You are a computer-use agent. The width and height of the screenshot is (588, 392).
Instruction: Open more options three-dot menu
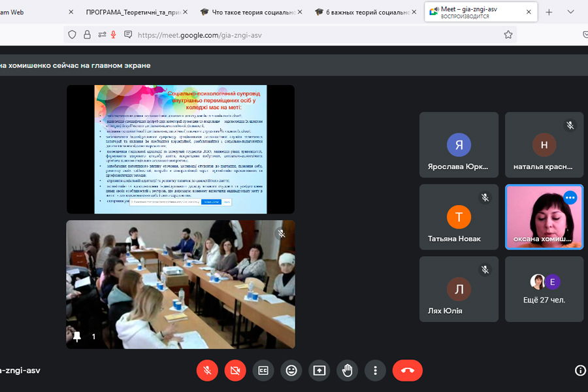coord(376,370)
